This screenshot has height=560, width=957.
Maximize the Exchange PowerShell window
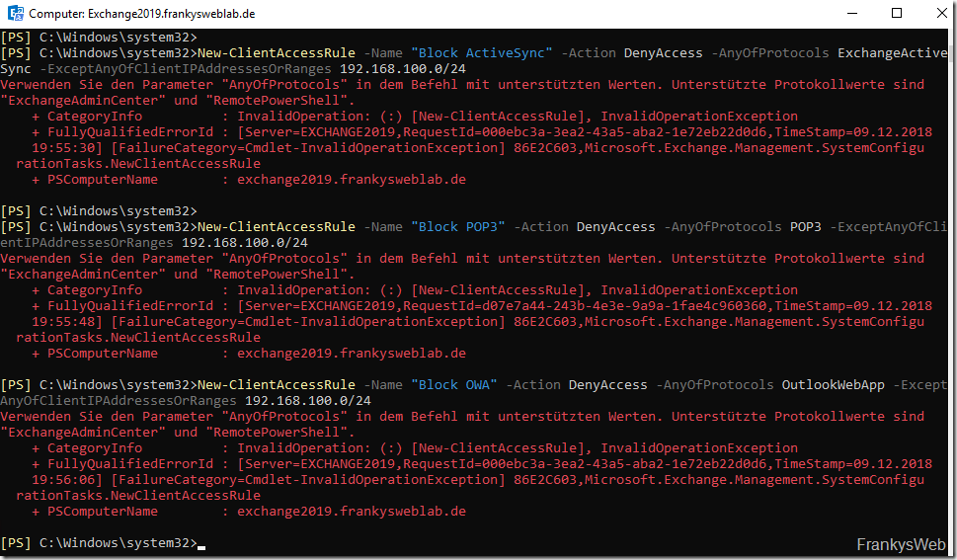pyautogui.click(x=897, y=14)
